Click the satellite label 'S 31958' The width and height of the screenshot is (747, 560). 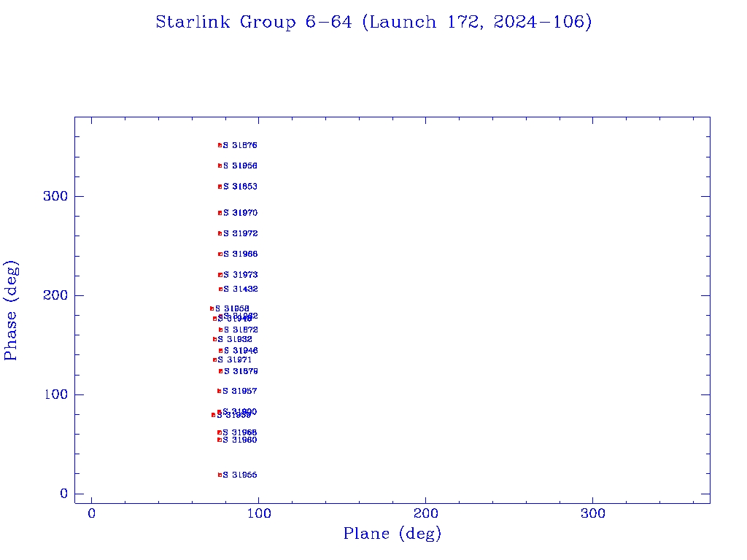[232, 308]
